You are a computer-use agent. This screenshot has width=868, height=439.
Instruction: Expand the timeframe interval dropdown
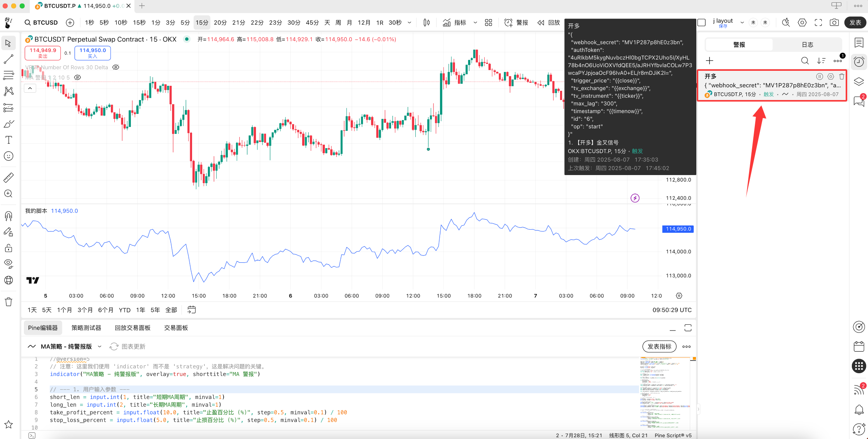[x=409, y=23]
